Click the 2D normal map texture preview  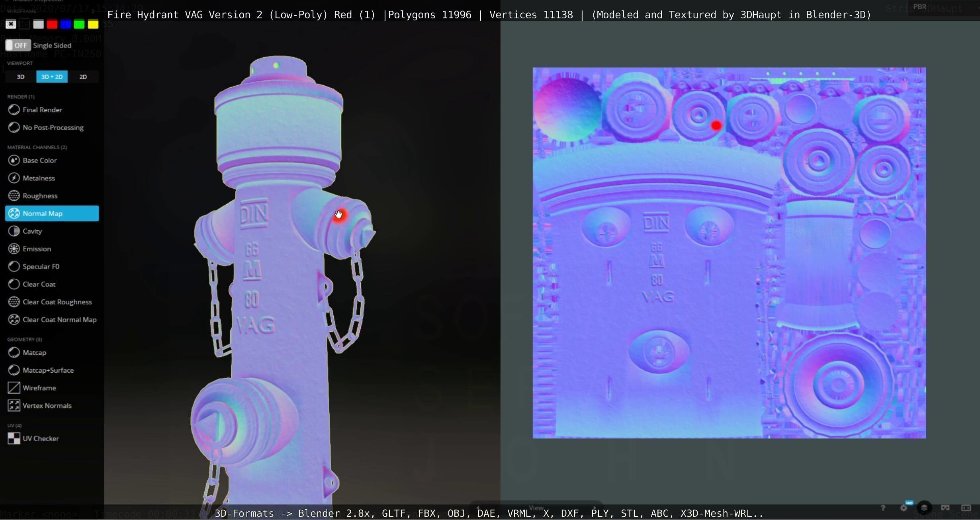click(x=729, y=253)
